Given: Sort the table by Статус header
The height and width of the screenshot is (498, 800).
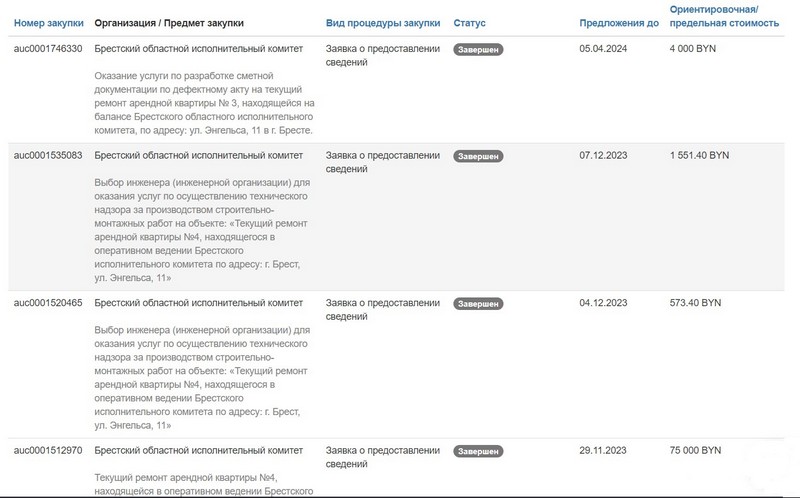Looking at the screenshot, I should tap(470, 22).
